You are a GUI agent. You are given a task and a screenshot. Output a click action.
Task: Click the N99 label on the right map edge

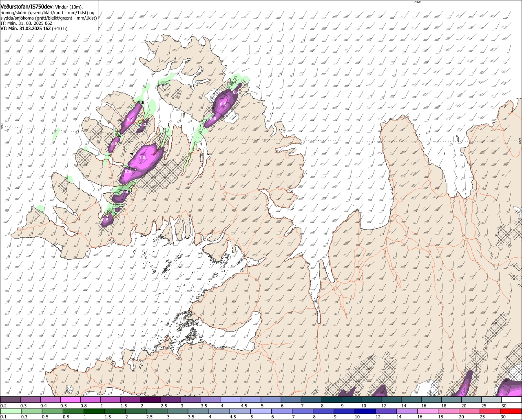[x=520, y=141]
